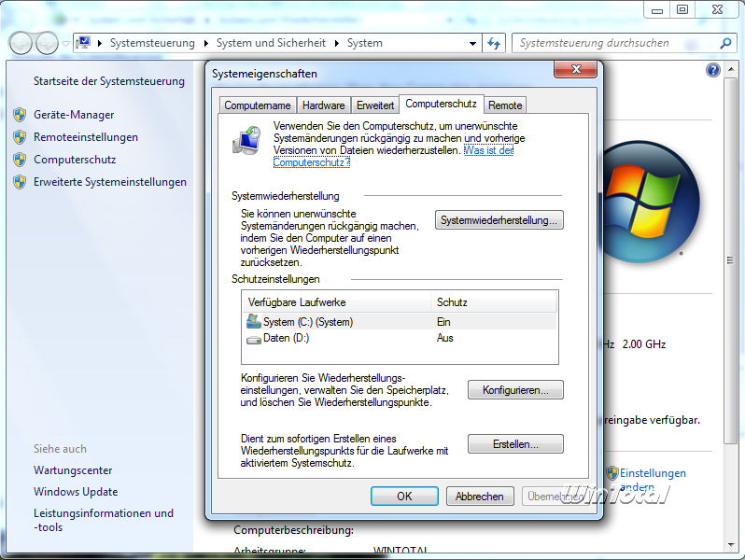Viewport: 745px width, 560px height.
Task: Click the Einstellungen ändern link
Action: [653, 480]
